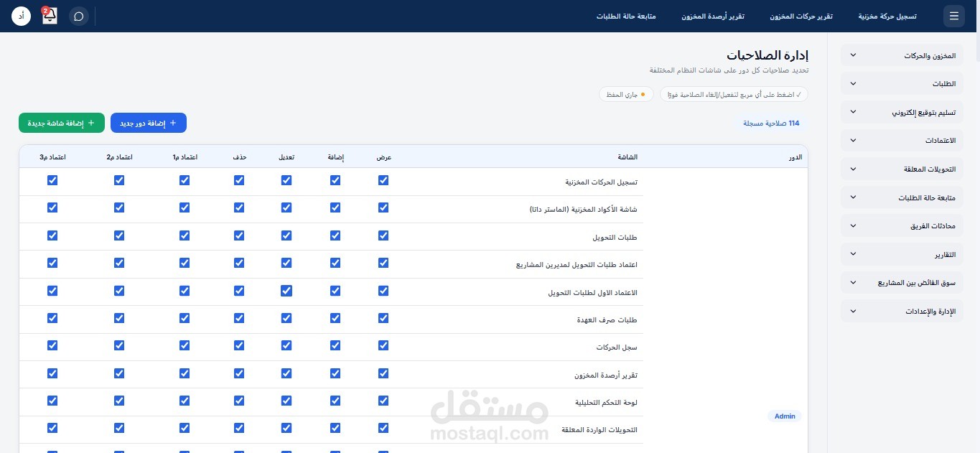980x453 pixels.
Task: Click the عرض column header
Action: pyautogui.click(x=384, y=157)
